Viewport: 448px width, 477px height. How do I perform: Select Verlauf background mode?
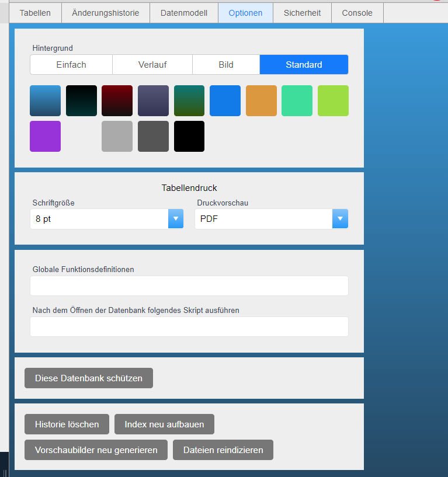(153, 65)
